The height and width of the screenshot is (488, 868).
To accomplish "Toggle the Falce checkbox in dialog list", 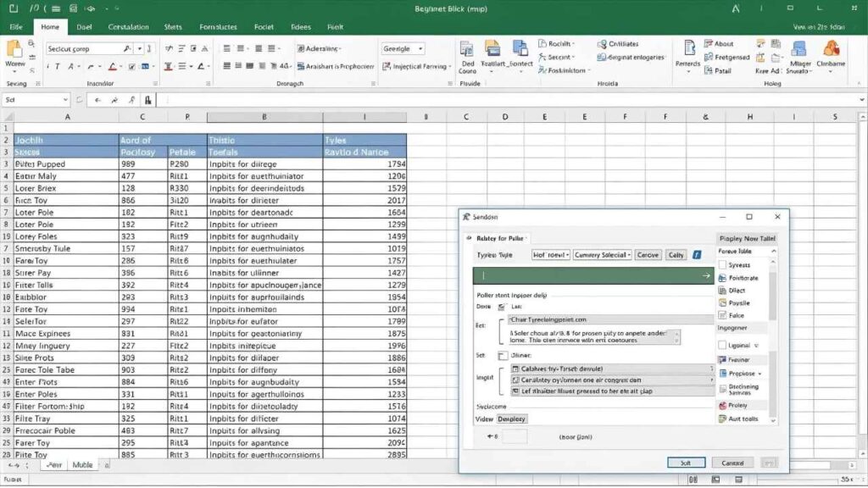I will 722,315.
